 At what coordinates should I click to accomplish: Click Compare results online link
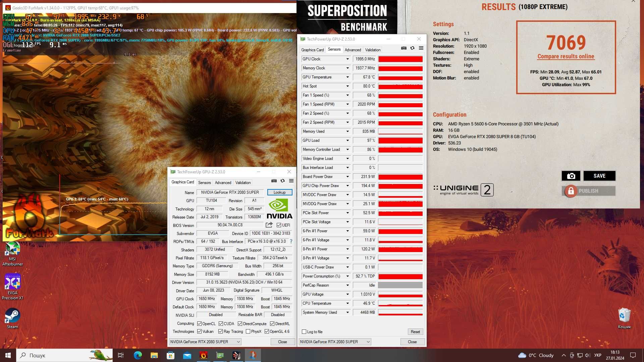coord(566,56)
